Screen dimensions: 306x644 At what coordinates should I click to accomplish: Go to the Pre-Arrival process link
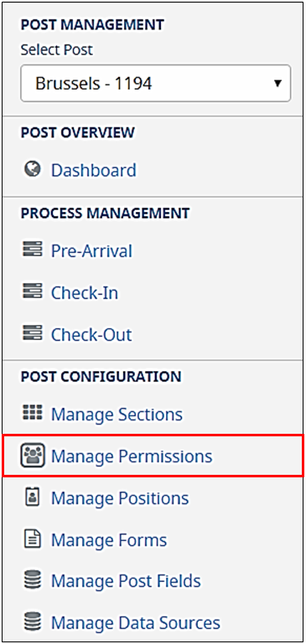[91, 250]
